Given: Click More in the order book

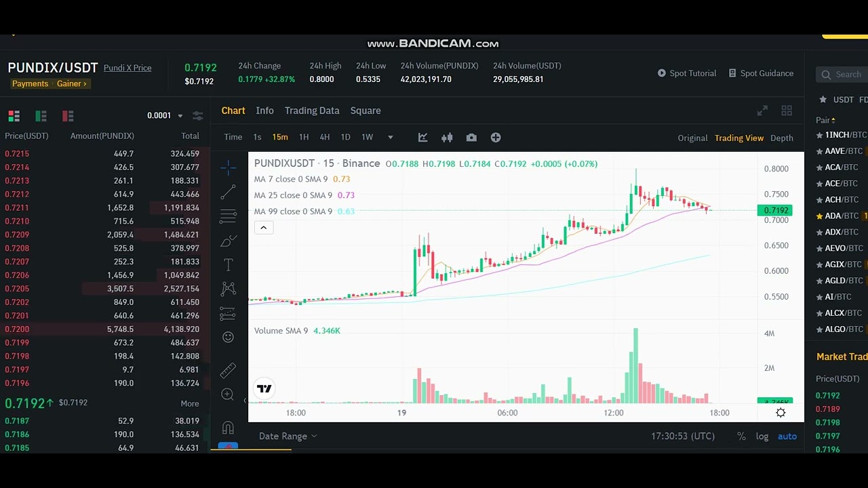Looking at the screenshot, I should (190, 403).
